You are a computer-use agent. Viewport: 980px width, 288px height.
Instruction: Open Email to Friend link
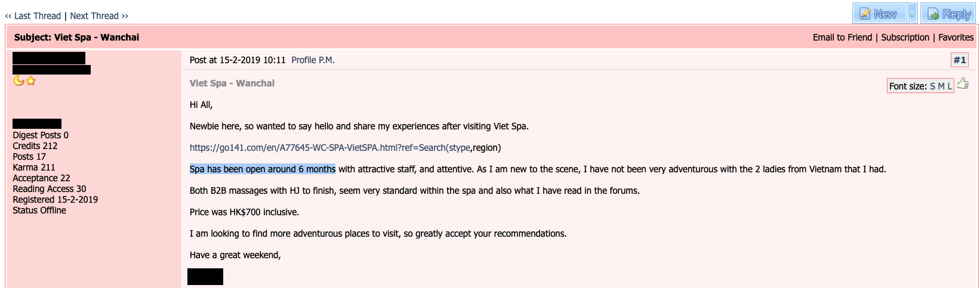click(842, 38)
